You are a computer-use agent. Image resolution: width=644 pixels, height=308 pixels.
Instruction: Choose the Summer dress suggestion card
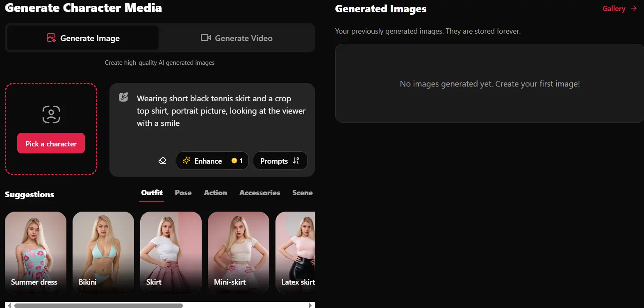coord(36,252)
